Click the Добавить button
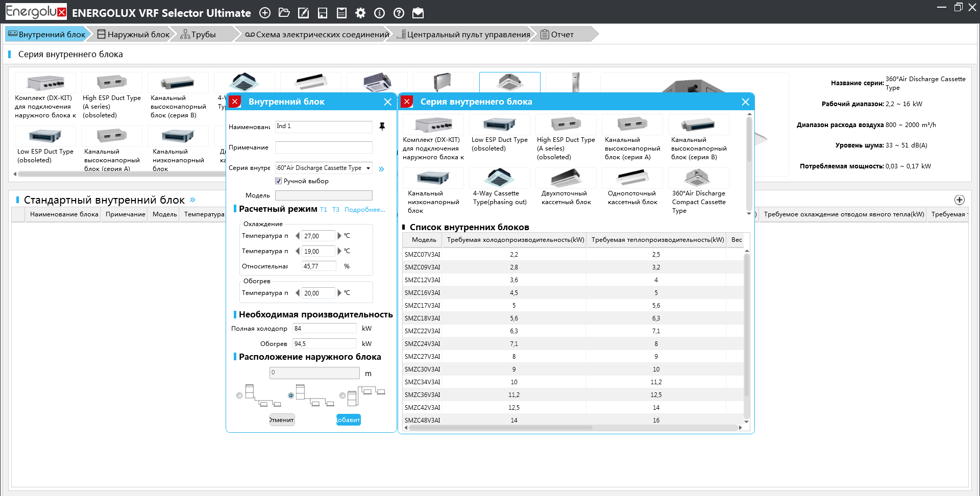The height and width of the screenshot is (496, 980). [348, 420]
